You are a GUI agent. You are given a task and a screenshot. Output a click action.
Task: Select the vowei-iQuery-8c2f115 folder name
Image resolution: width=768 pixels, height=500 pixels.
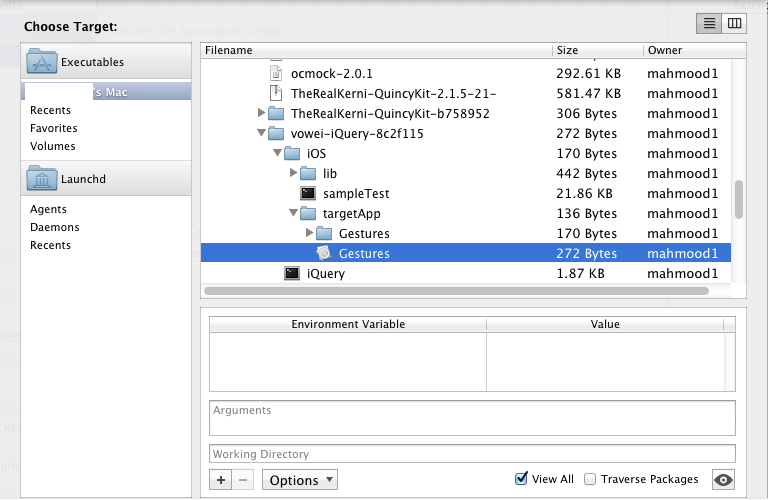[x=357, y=134]
